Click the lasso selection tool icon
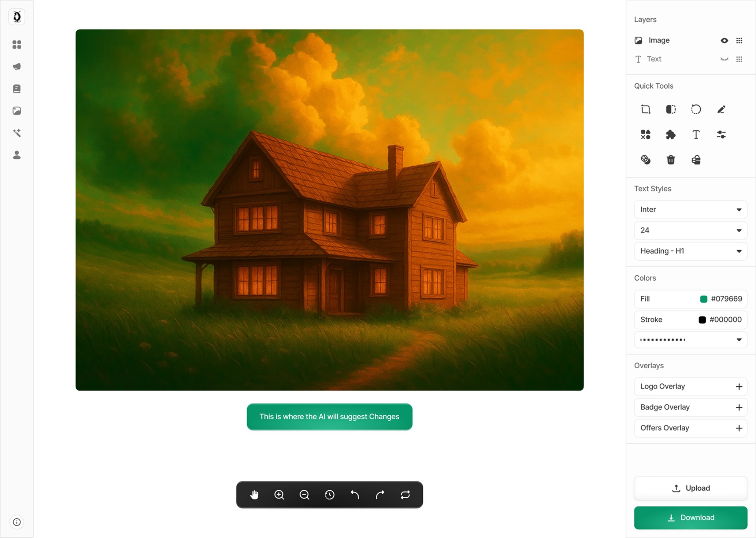756x538 pixels. (x=696, y=110)
